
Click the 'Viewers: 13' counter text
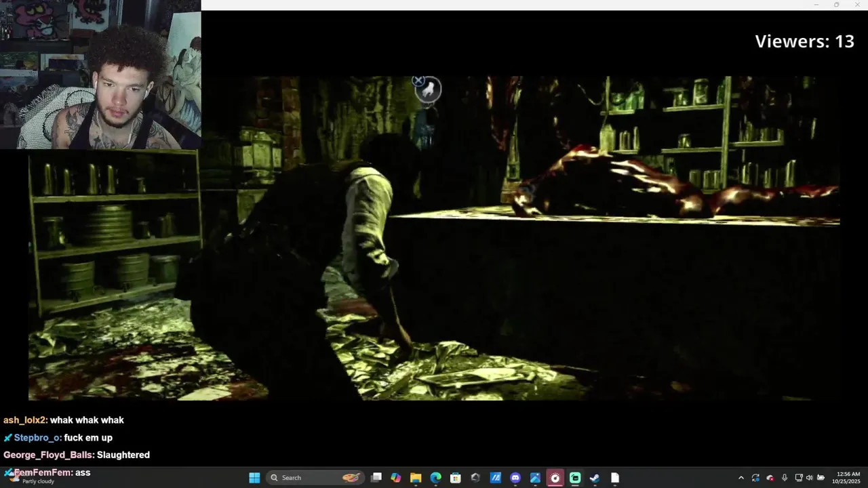[804, 41]
